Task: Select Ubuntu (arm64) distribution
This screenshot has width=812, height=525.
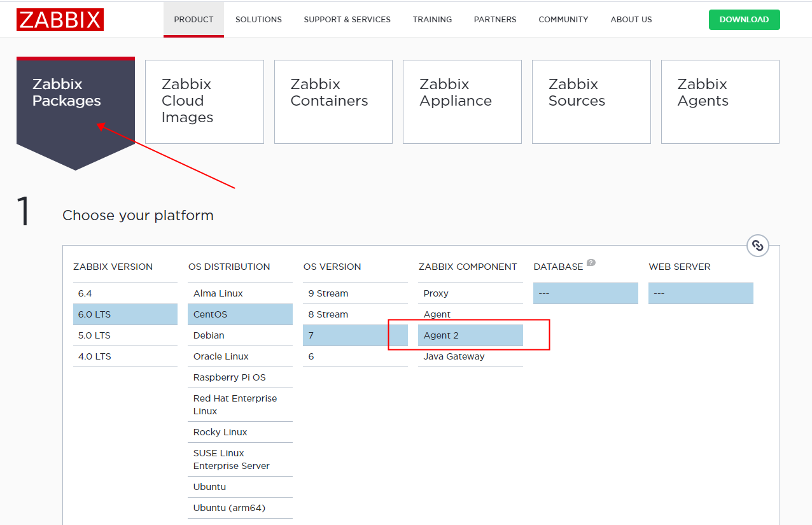Action: (x=240, y=508)
